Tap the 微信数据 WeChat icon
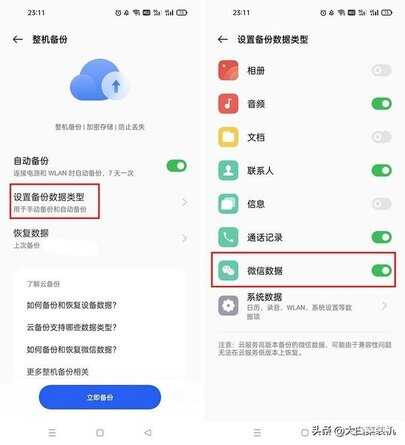This screenshot has width=405, height=445. point(228,270)
